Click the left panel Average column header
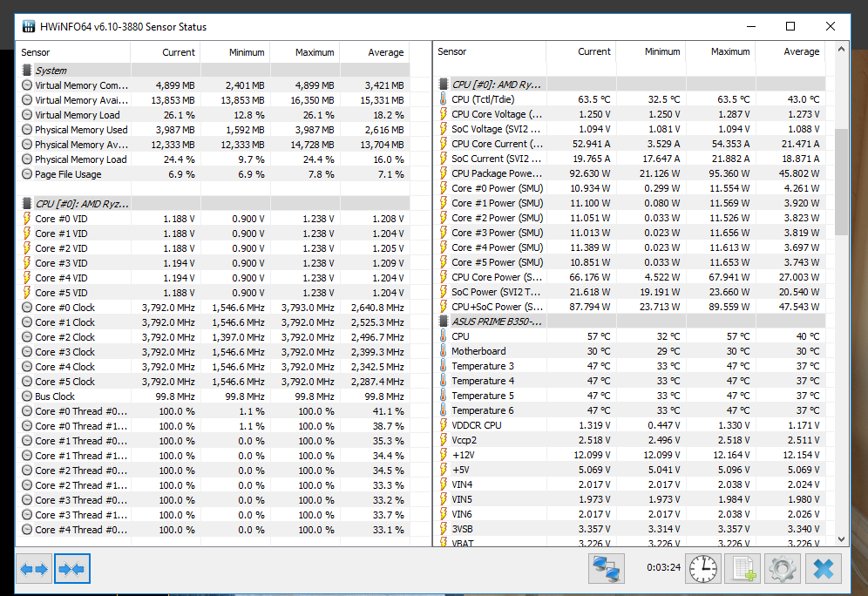This screenshot has height=596, width=868. [375, 52]
